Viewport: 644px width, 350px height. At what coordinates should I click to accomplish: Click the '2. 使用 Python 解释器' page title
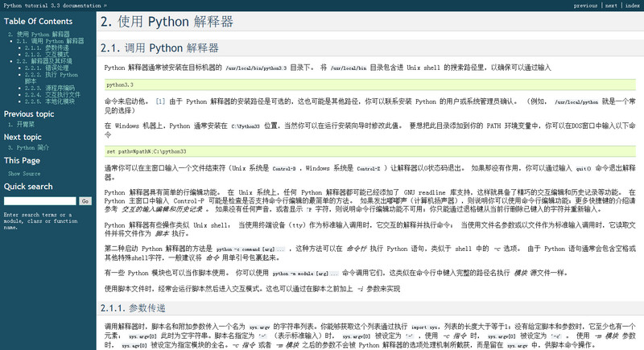pos(167,22)
